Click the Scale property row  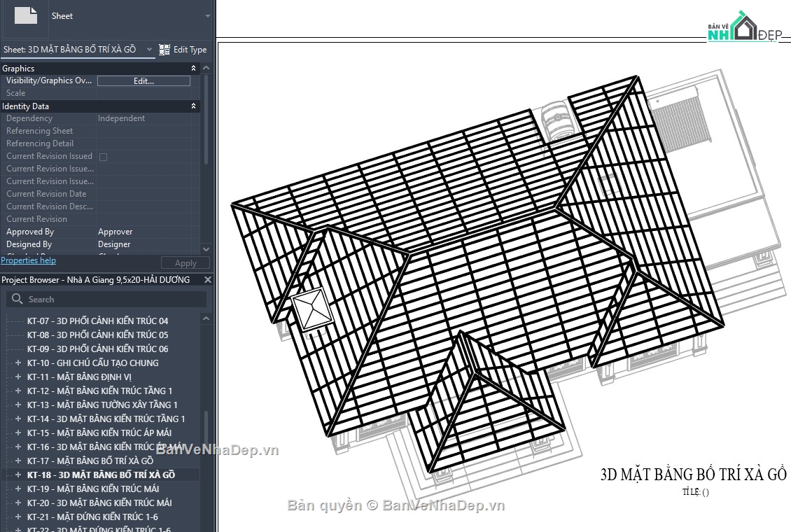click(100, 93)
